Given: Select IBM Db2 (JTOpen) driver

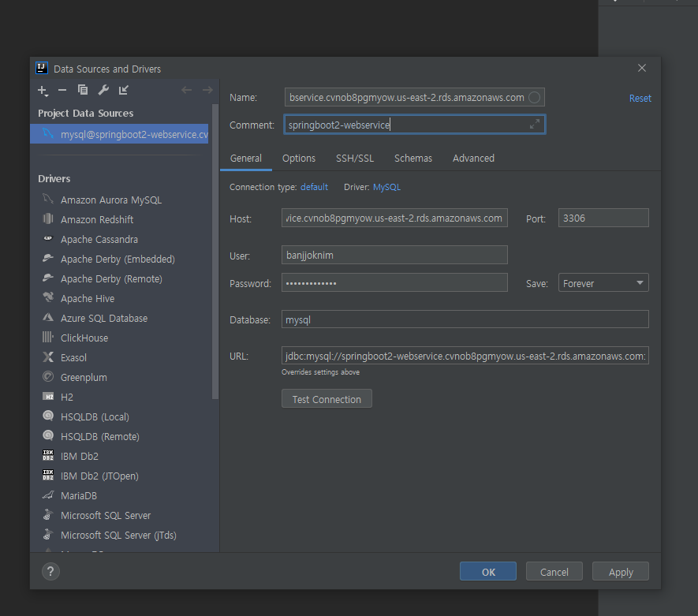Looking at the screenshot, I should tap(99, 476).
